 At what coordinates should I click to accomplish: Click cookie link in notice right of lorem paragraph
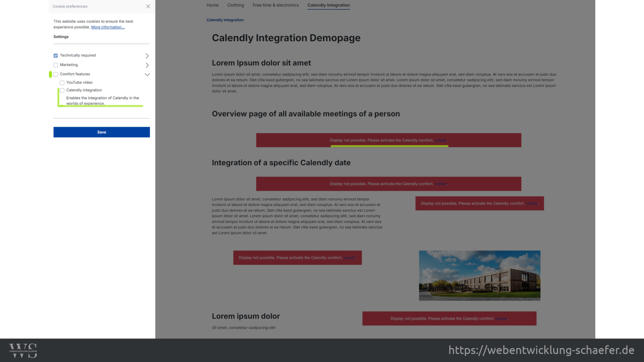tap(532, 203)
